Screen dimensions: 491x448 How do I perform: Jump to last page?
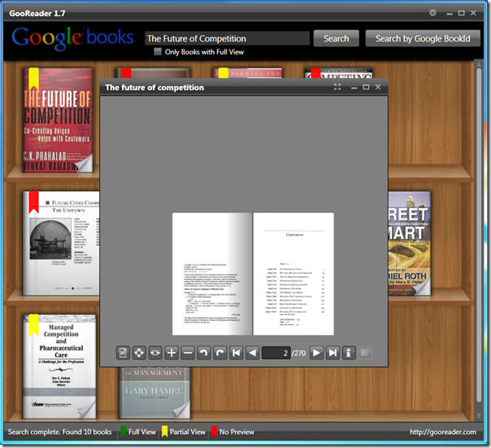pyautogui.click(x=332, y=353)
